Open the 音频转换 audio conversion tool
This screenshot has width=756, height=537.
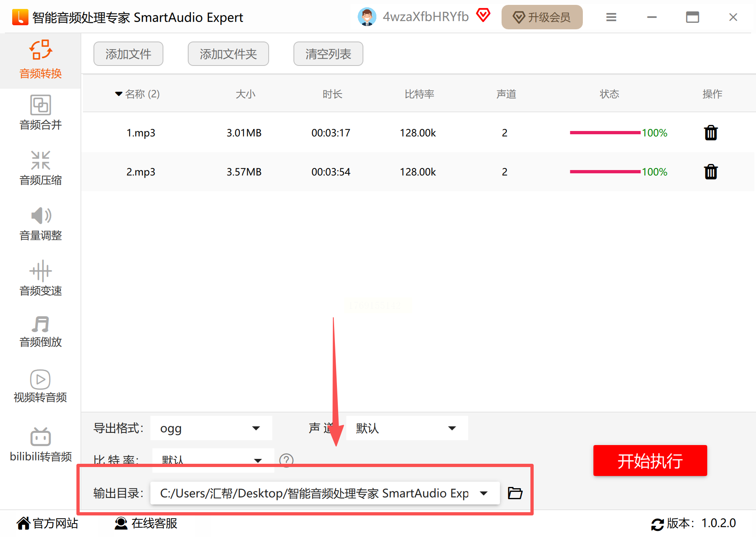(x=41, y=60)
